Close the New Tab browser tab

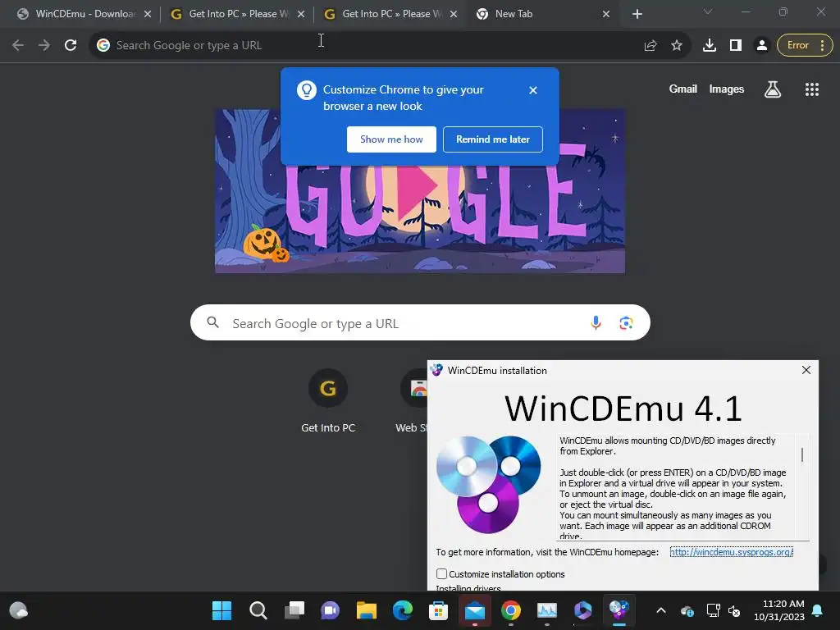[606, 14]
